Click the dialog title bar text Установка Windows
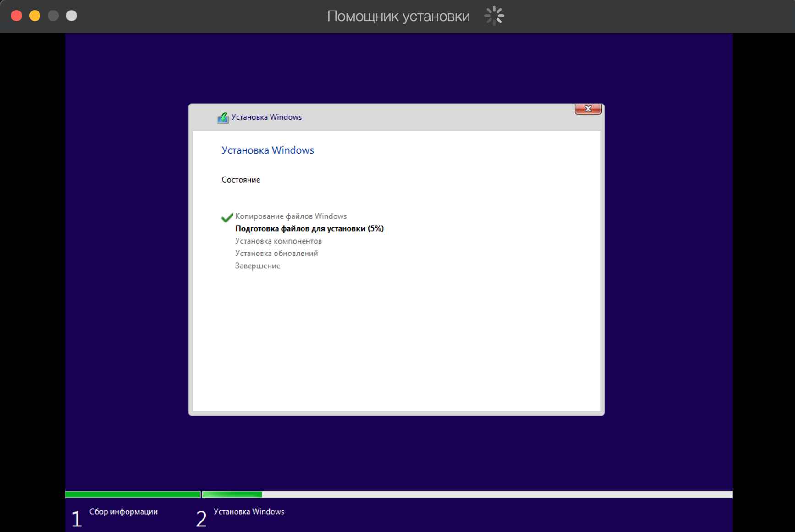795x532 pixels. (x=266, y=117)
